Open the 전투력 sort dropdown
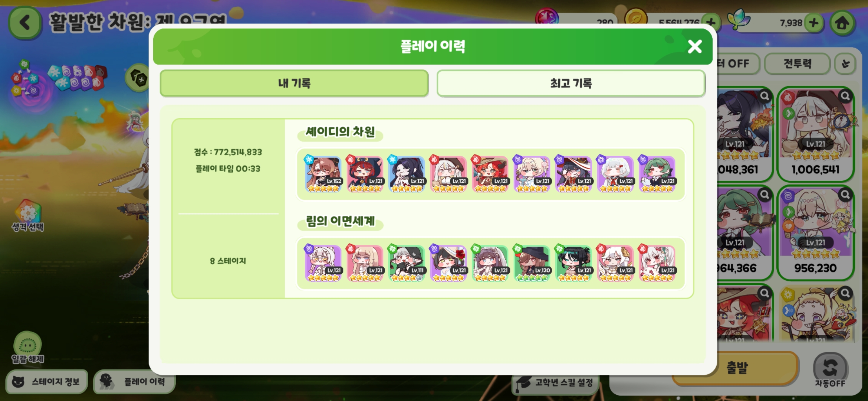The image size is (868, 401). click(797, 64)
